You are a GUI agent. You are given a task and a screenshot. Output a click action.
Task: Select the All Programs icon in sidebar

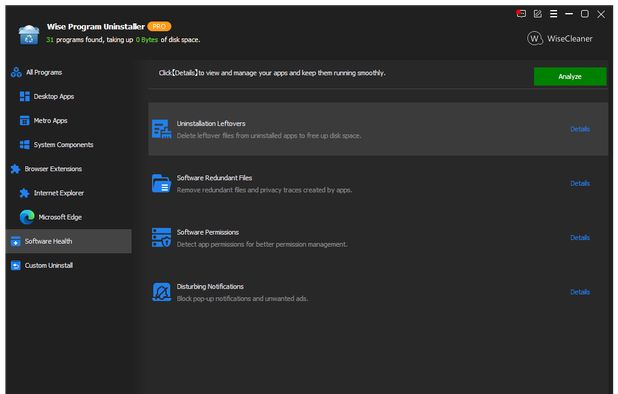tap(16, 72)
